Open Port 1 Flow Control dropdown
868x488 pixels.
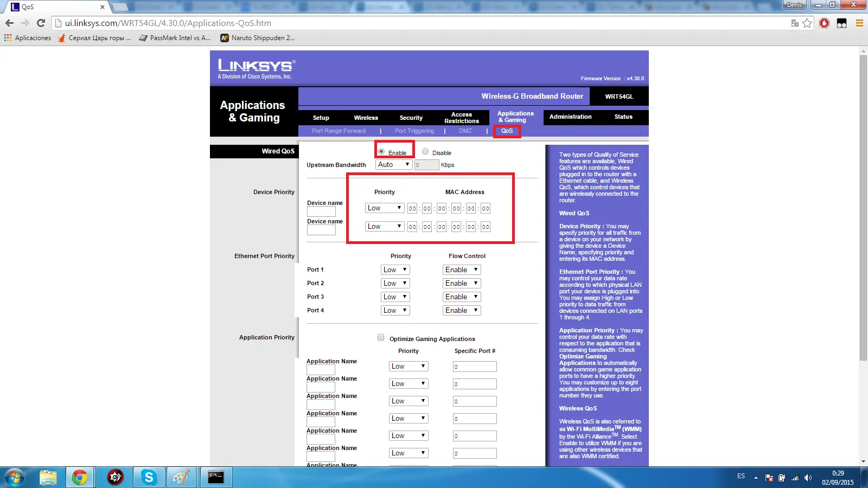click(x=462, y=270)
